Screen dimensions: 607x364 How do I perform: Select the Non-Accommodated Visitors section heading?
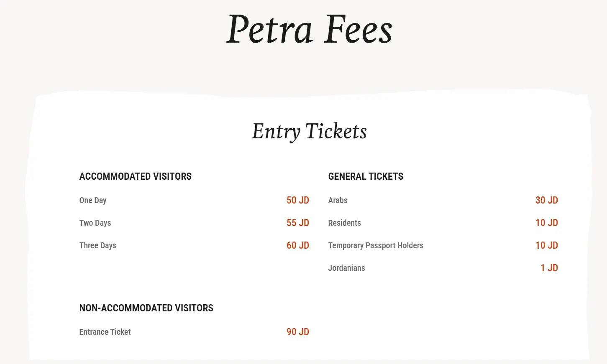point(146,308)
